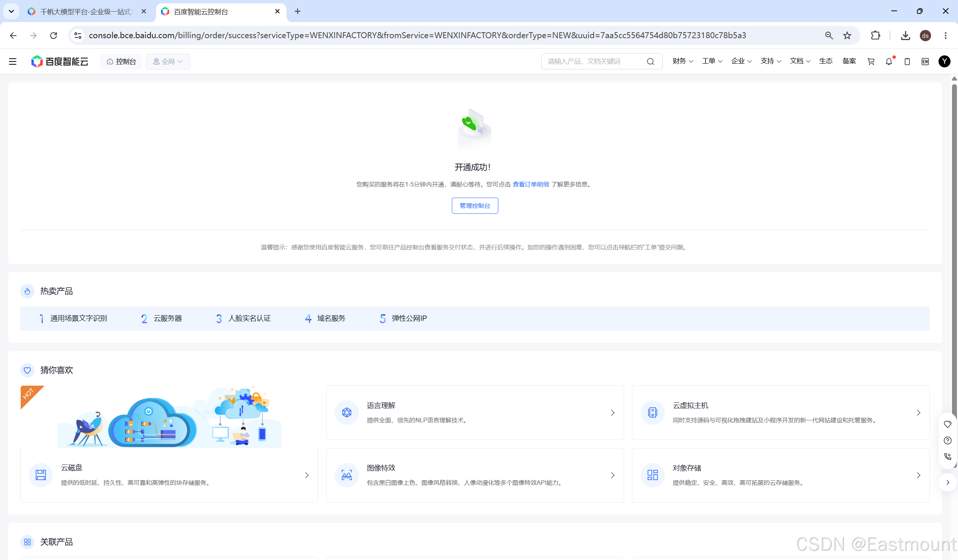Click the floating help question icon
958x560 pixels.
pos(948,441)
